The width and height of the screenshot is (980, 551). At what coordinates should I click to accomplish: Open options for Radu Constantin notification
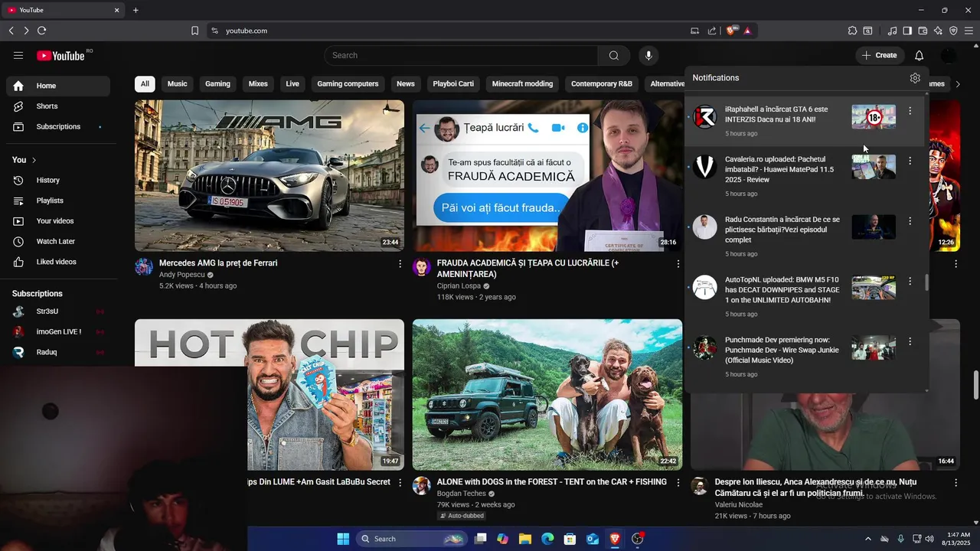tap(910, 221)
